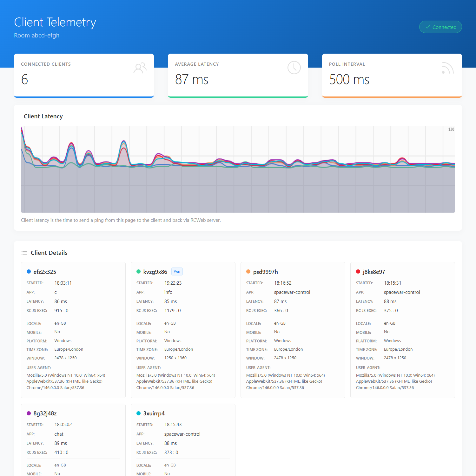Toggle the green dot next to kvzg9x86
The height and width of the screenshot is (476, 476).
pyautogui.click(x=138, y=272)
